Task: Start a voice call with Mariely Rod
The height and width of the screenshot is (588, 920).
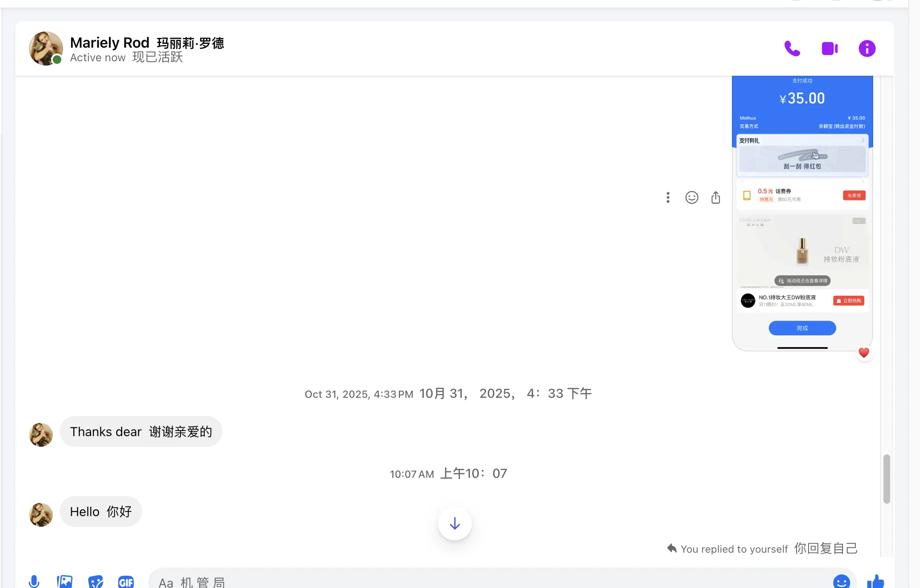Action: tap(792, 49)
